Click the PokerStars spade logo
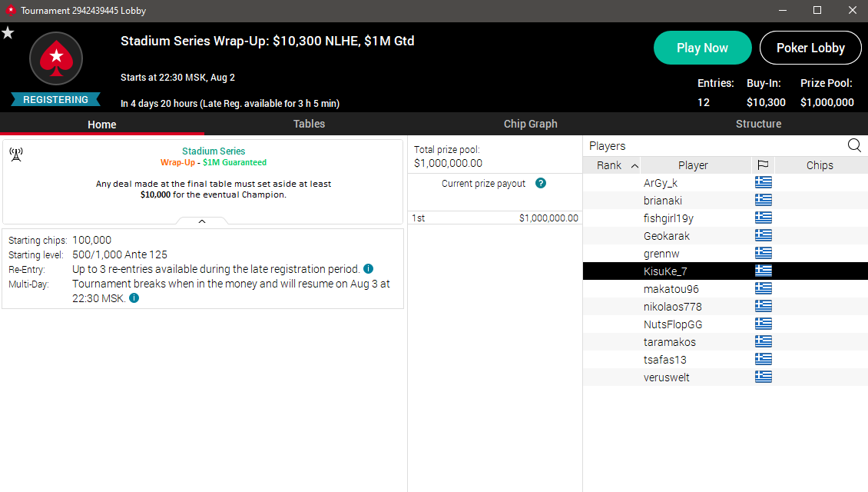 56,58
